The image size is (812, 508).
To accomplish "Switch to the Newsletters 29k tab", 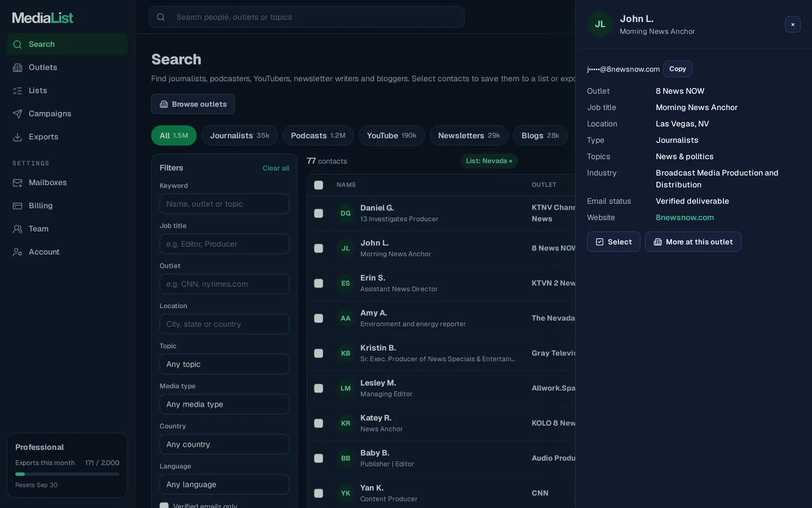I will point(469,135).
